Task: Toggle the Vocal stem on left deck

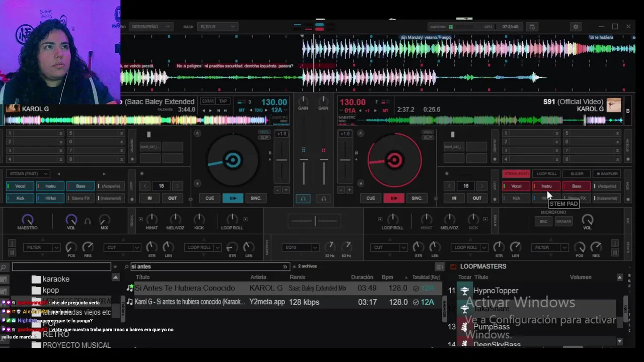Action: (x=20, y=186)
